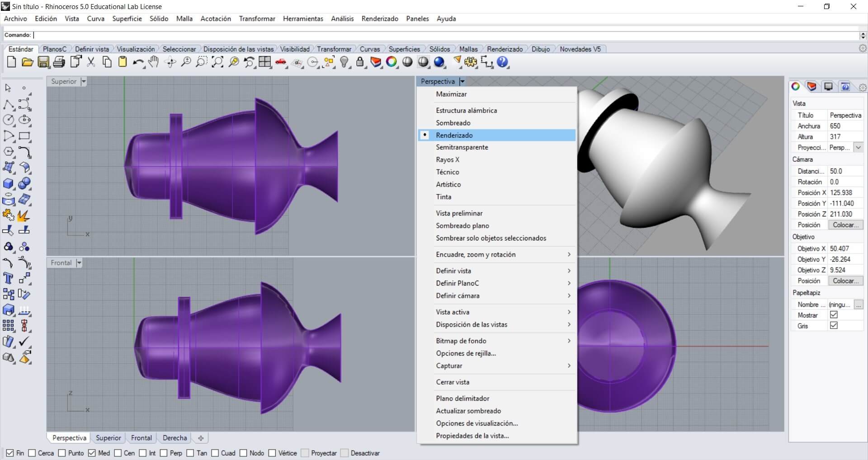Click the Undo arrow icon

[138, 62]
